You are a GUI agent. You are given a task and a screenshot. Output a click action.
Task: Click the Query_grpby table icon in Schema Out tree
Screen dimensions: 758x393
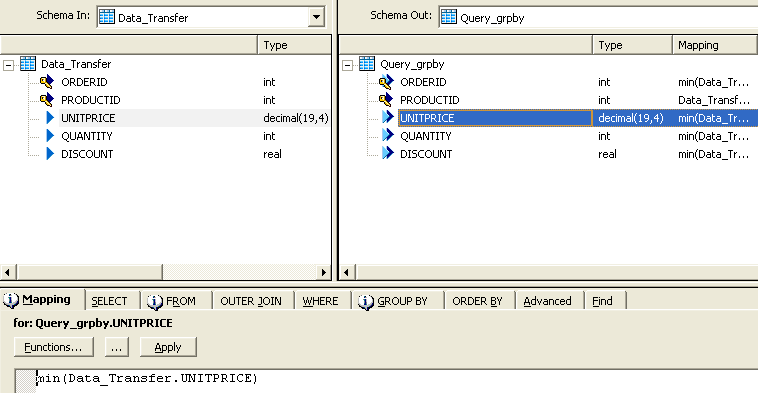click(x=366, y=64)
